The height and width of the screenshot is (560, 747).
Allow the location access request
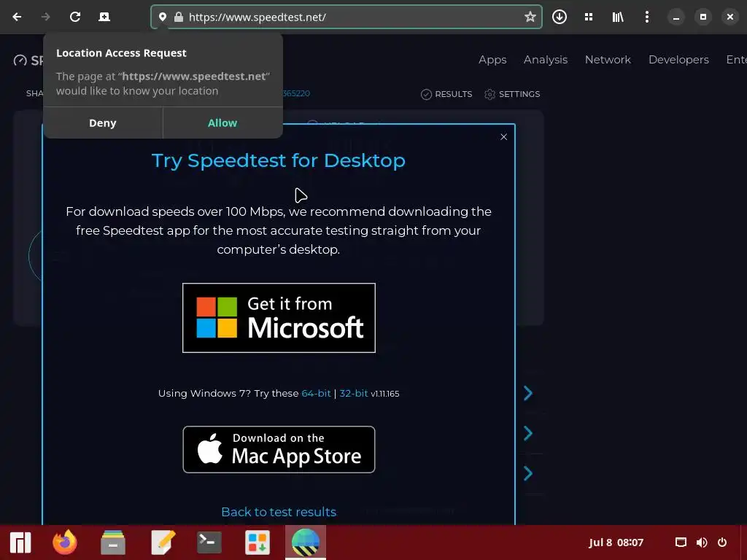tap(222, 122)
